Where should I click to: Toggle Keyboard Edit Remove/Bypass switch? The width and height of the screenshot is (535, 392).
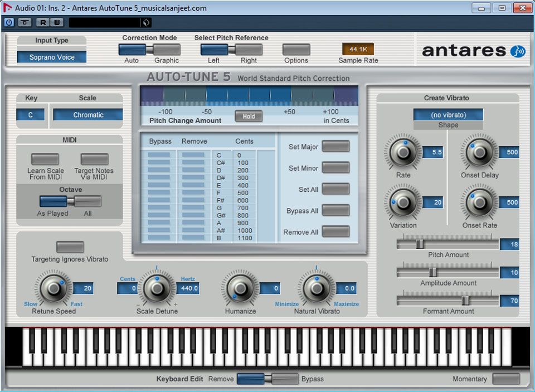(x=268, y=379)
